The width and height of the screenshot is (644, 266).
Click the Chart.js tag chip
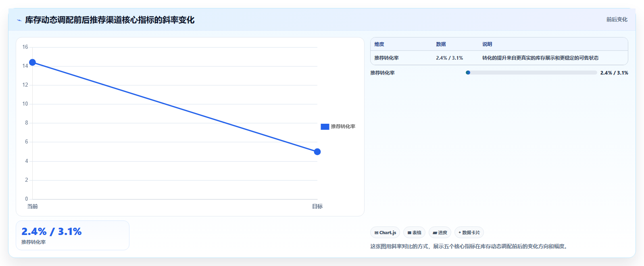pyautogui.click(x=385, y=233)
